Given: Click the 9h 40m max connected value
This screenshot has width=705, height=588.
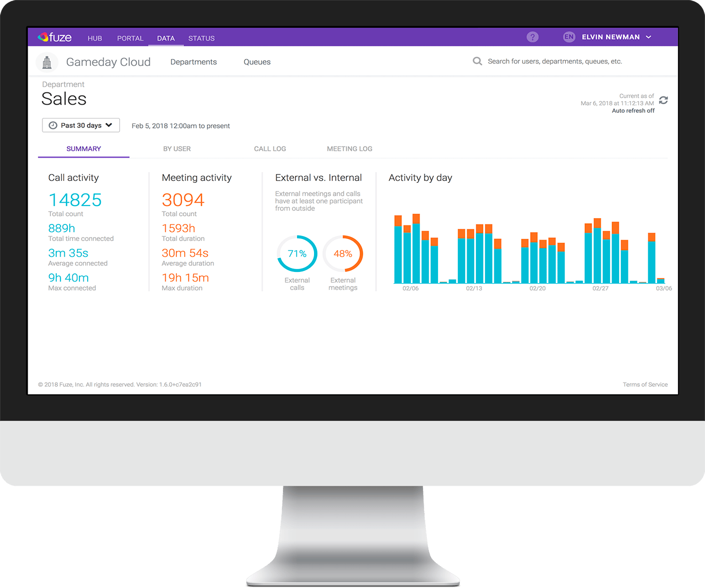Looking at the screenshot, I should (68, 278).
